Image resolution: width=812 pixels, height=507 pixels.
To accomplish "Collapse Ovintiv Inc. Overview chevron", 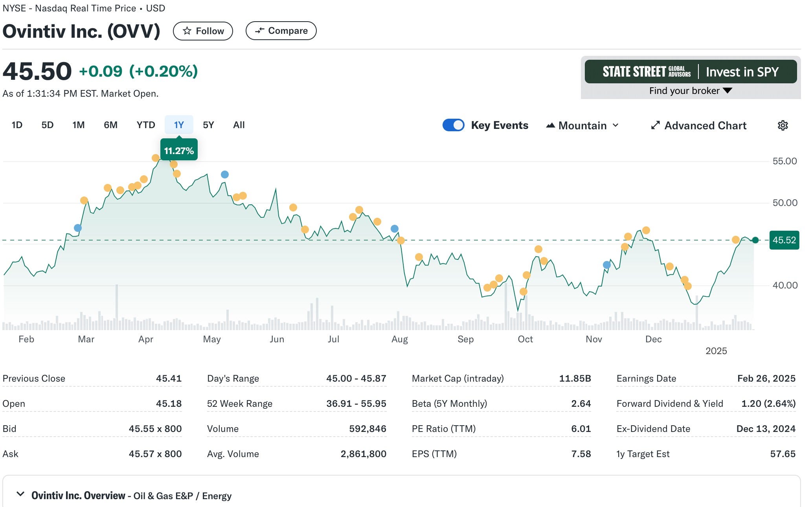I will pos(20,494).
